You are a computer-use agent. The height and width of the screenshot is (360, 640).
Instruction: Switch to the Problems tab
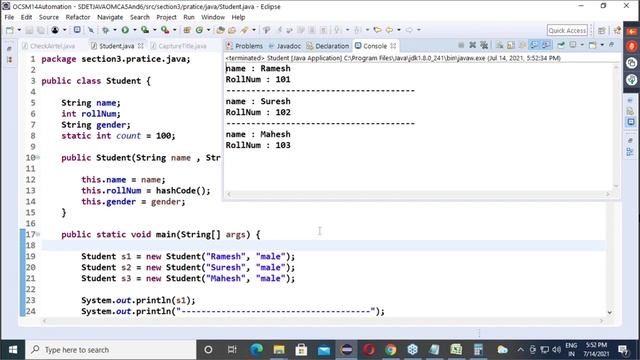pyautogui.click(x=244, y=46)
